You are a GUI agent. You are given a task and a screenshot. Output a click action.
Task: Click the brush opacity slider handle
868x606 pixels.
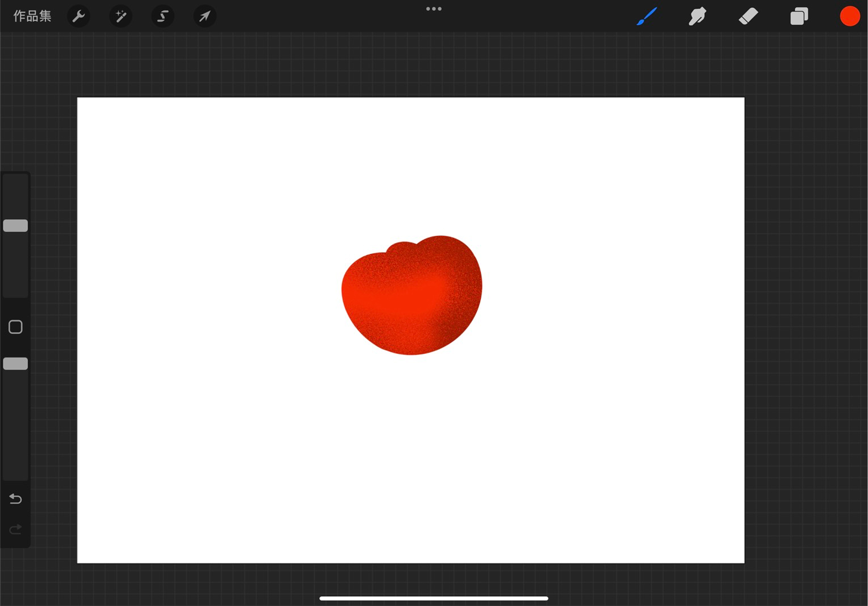pos(16,364)
